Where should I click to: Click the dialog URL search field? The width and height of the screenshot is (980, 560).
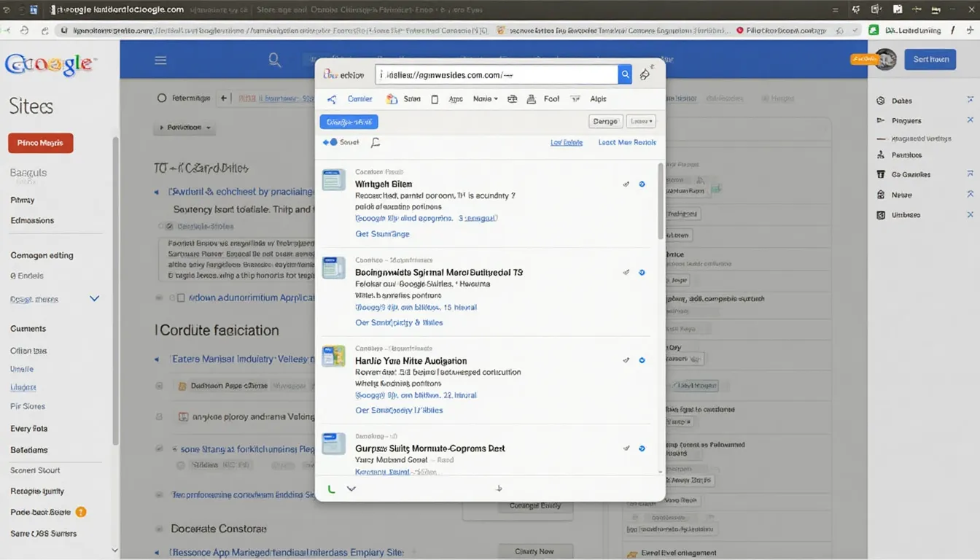pos(497,74)
